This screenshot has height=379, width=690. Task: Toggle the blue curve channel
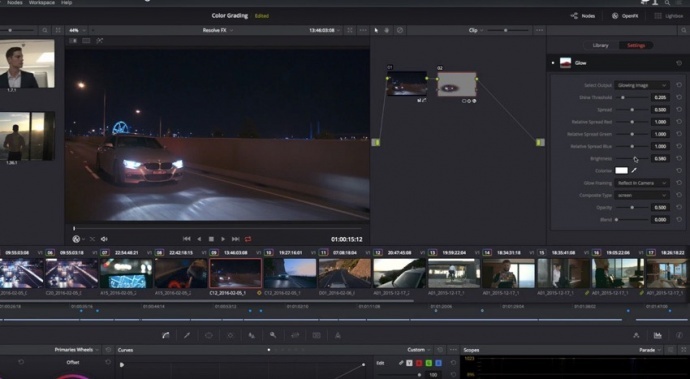click(x=438, y=363)
